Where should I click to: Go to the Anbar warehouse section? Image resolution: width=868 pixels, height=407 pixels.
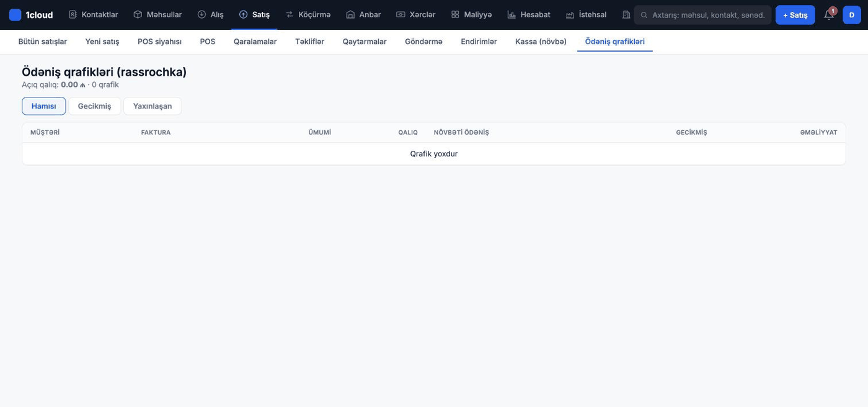[x=363, y=15]
